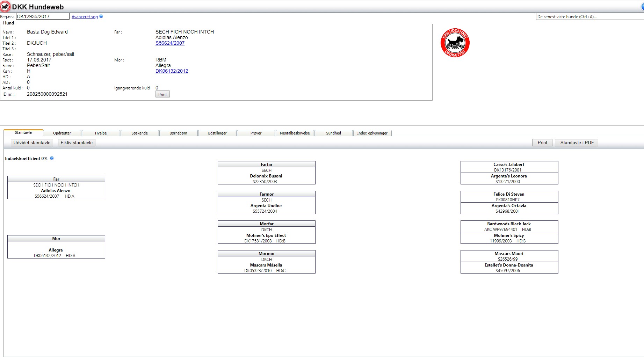Viewport: 644px width, 357px height.
Task: Open the Avanceret søg link
Action: point(85,17)
